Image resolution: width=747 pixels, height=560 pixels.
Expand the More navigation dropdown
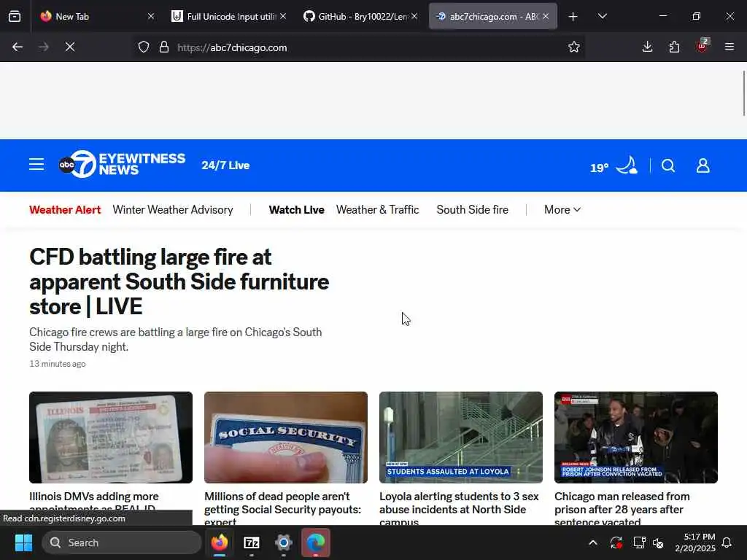(x=562, y=210)
